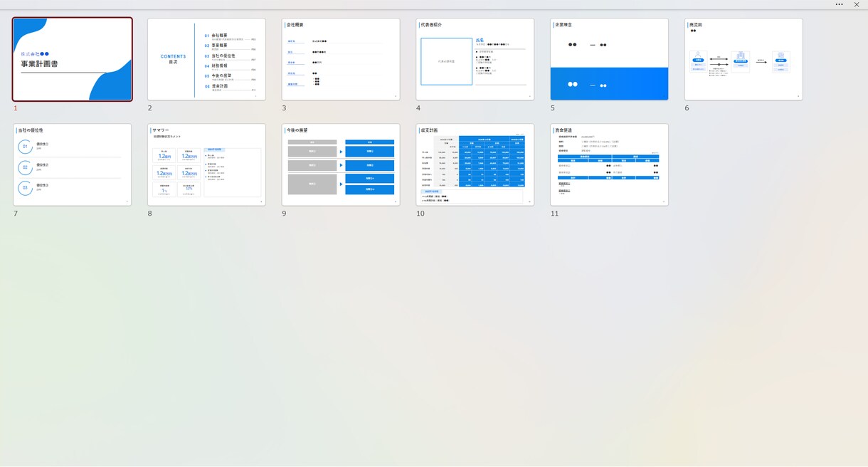Screen dimensions: 868x467
Task: Pick slide 4 代表者紹介 thumbnail
Action: (475, 59)
